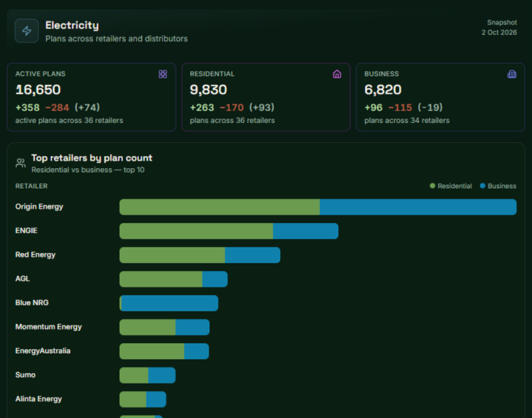Click the RETAILER column header
The width and height of the screenshot is (532, 418).
coord(31,186)
